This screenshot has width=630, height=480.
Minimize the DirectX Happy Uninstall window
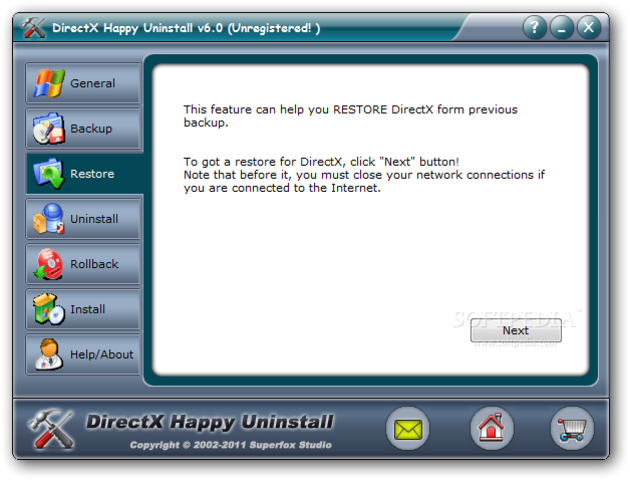tap(562, 27)
